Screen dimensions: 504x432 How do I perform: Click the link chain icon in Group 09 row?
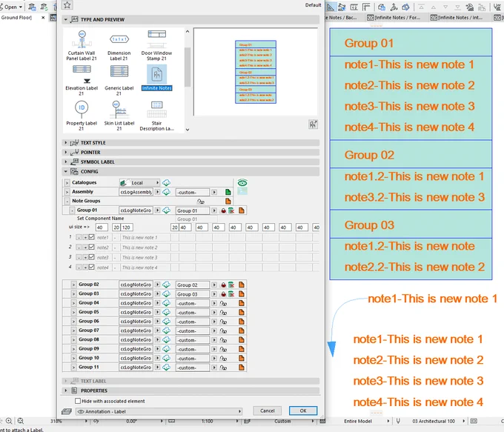pos(223,349)
